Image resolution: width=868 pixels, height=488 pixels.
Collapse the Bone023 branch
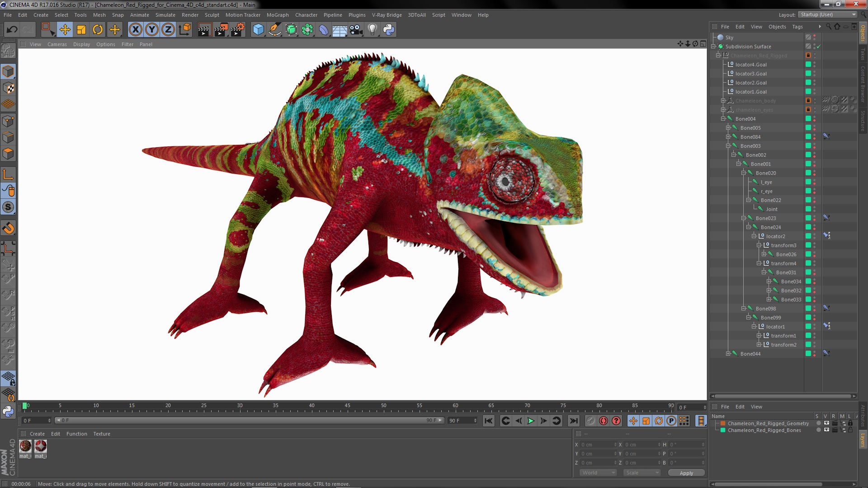[743, 218]
